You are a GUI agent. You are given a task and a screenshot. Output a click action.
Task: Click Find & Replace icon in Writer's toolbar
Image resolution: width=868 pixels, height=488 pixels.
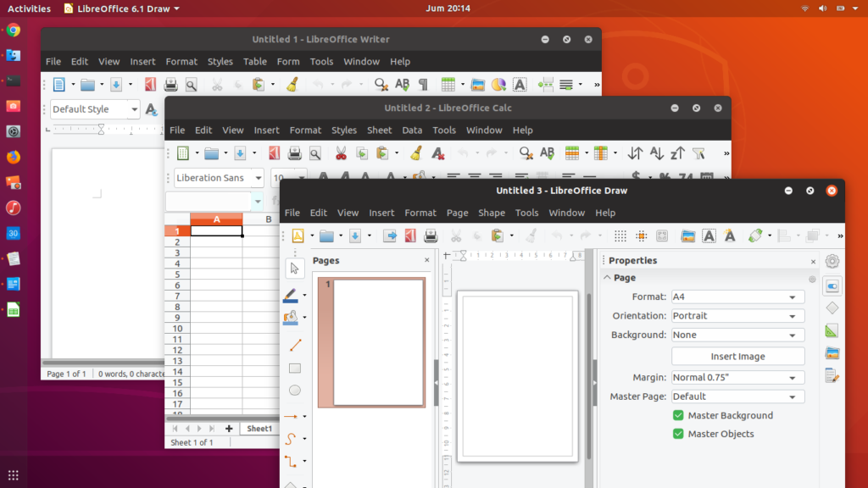point(381,85)
